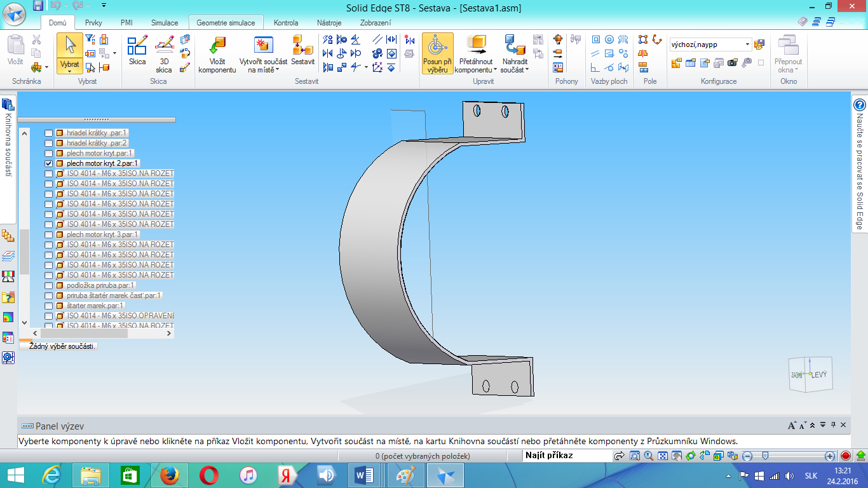This screenshot has width=868, height=488.
Task: Click the motor icon in Pohony group
Action: [559, 39]
